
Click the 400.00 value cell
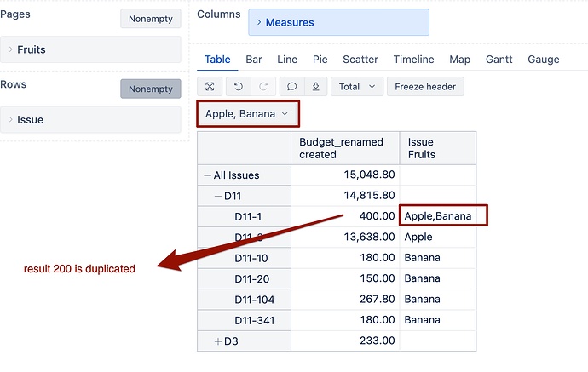pyautogui.click(x=345, y=216)
